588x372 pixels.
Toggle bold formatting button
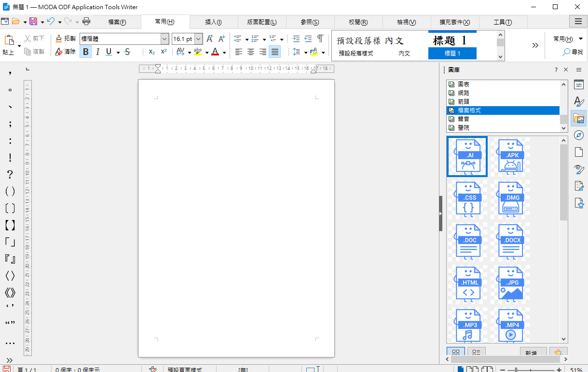pos(86,52)
